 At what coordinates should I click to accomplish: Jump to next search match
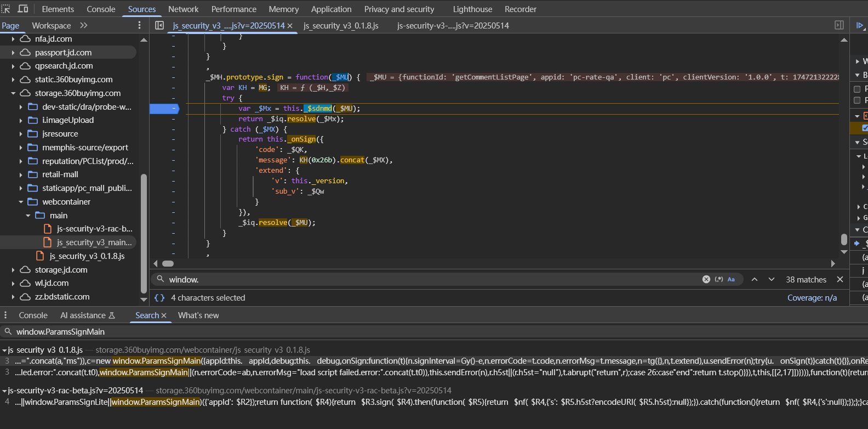coord(772,279)
